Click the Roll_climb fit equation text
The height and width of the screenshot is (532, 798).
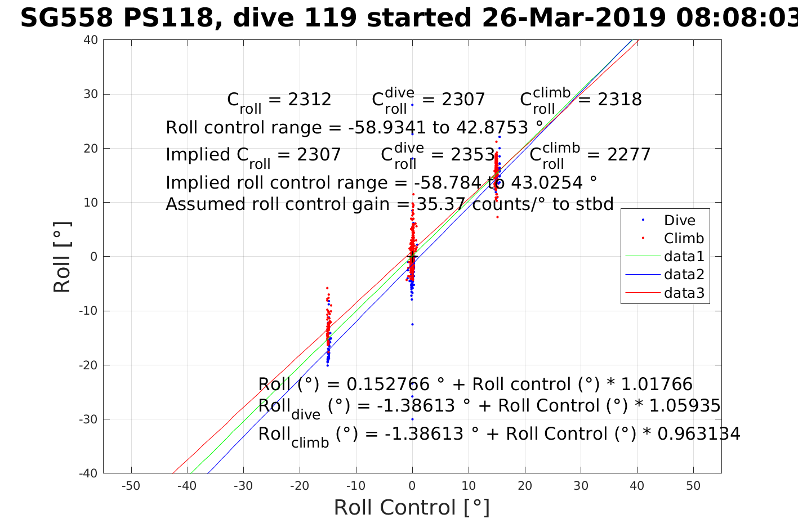point(498,435)
